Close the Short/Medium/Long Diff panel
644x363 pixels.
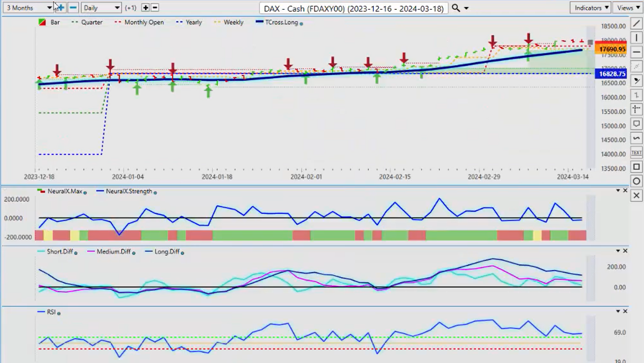(x=625, y=251)
